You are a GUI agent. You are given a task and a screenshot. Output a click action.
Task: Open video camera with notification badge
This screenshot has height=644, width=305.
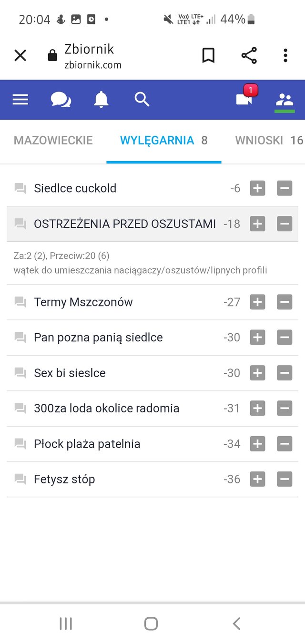245,99
